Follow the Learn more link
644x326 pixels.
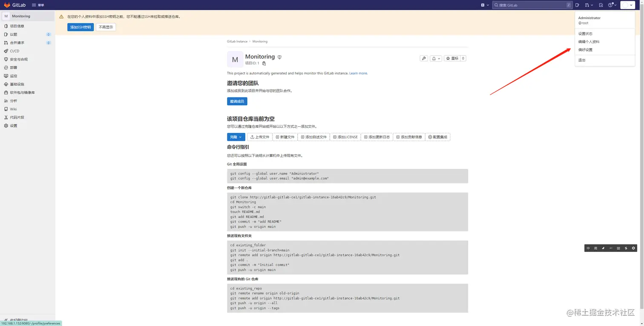[x=358, y=73]
